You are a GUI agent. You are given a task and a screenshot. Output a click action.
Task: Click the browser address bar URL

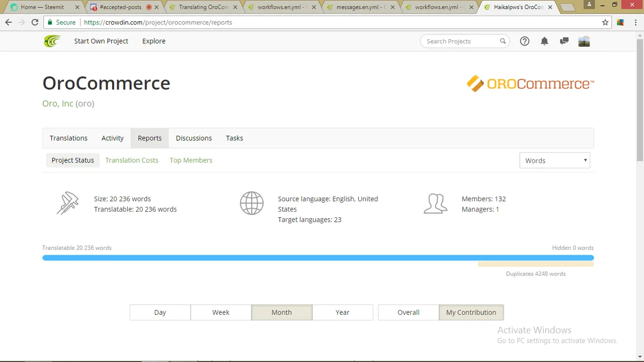158,22
